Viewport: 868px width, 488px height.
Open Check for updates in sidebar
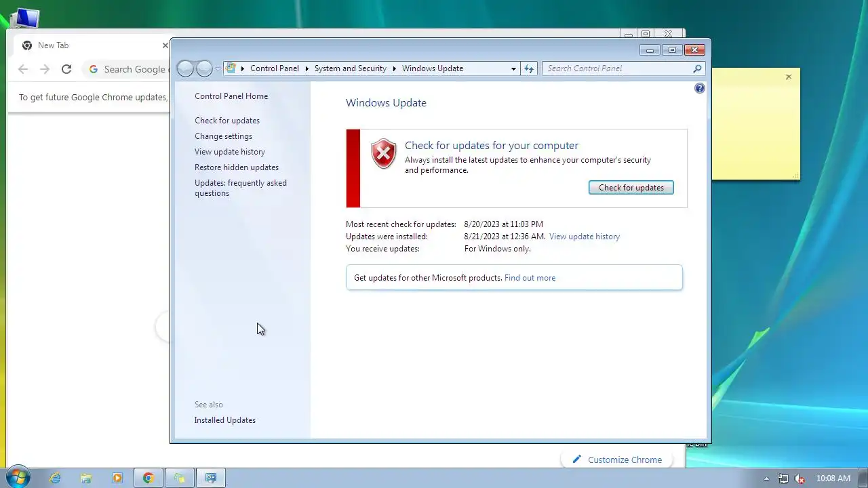(x=227, y=121)
